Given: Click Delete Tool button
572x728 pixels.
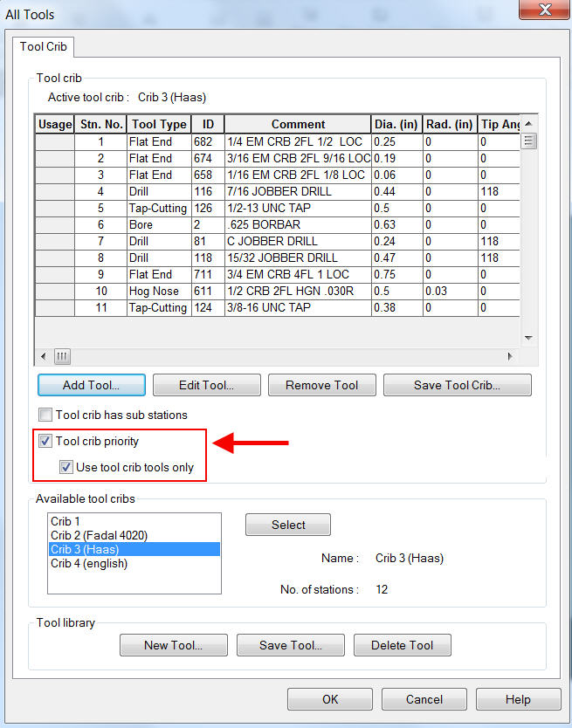Looking at the screenshot, I should tap(403, 645).
